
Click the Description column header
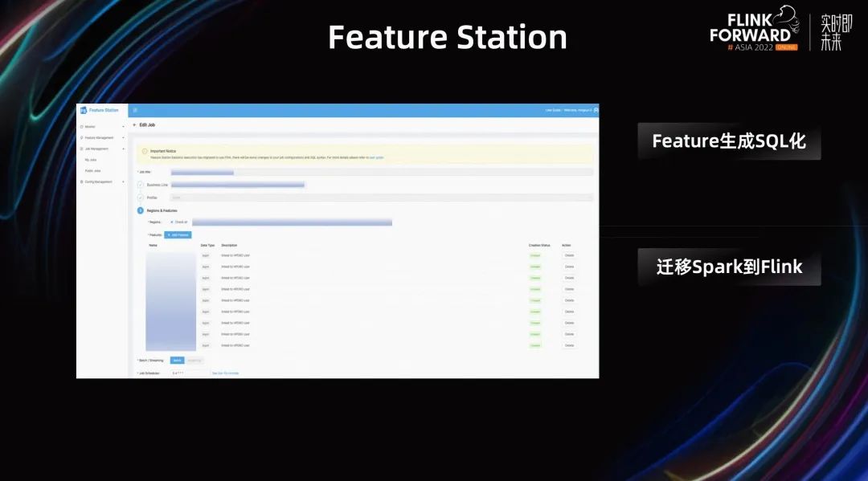[x=229, y=246]
